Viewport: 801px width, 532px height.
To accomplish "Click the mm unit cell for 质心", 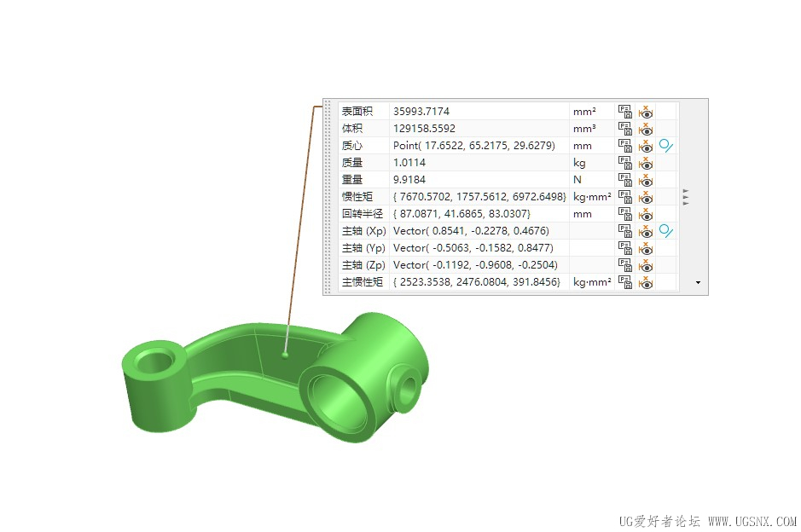I will click(x=591, y=146).
